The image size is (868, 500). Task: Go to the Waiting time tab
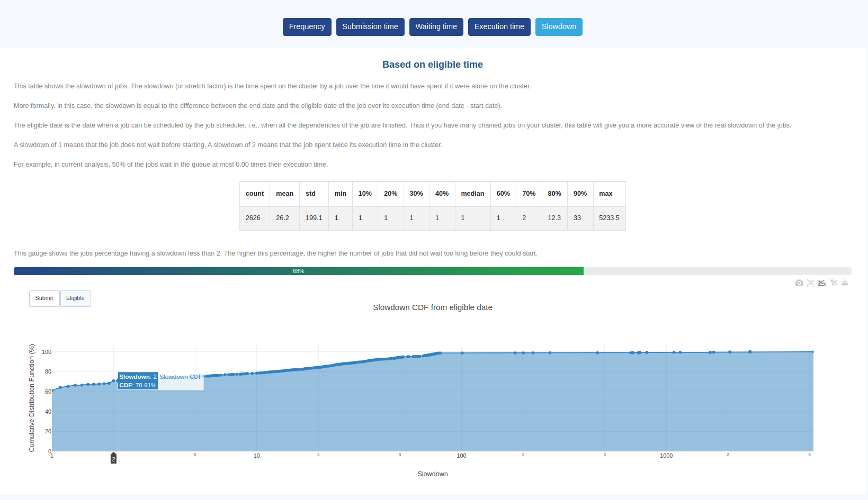tap(436, 27)
